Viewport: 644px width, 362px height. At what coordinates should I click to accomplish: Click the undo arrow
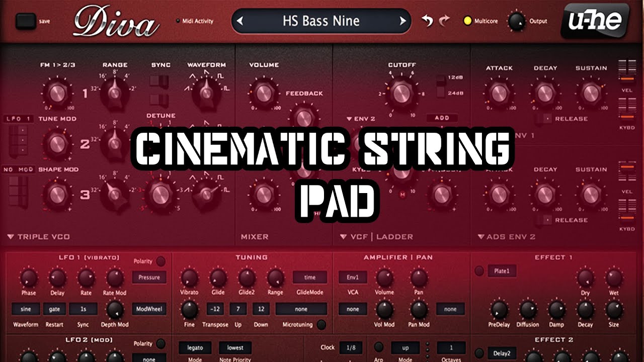(x=428, y=21)
